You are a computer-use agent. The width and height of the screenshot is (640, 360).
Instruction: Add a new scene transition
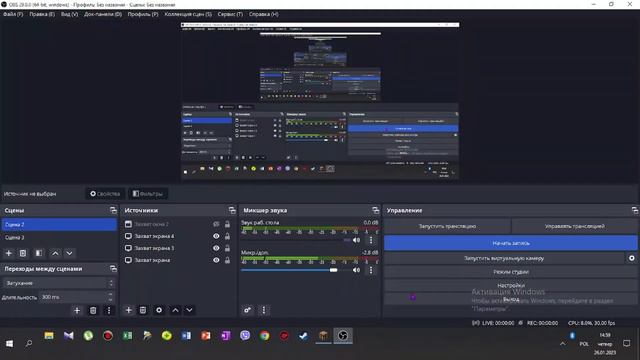point(77,311)
